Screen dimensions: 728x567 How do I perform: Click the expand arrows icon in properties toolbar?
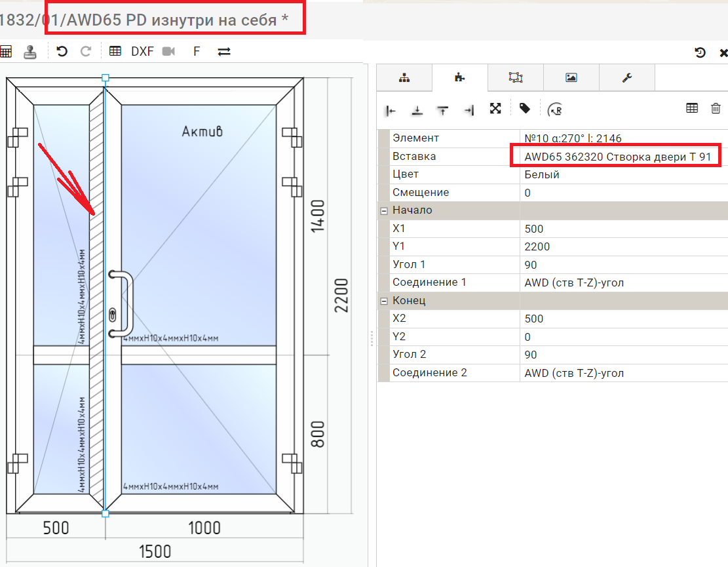tap(495, 109)
